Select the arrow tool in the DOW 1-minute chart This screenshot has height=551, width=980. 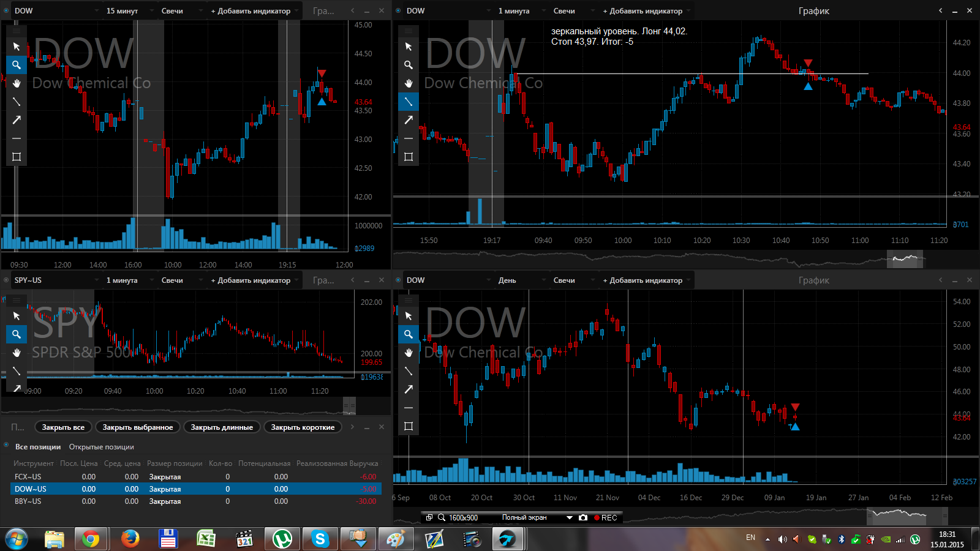pyautogui.click(x=409, y=120)
